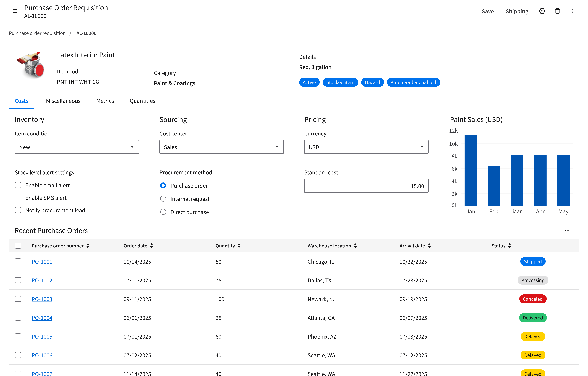Viewport: 588px width, 376px height.
Task: Expand the Item condition dropdown
Action: coord(77,147)
